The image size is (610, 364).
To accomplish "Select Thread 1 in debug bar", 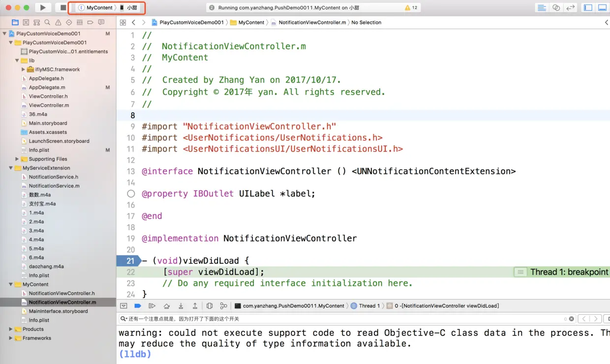I will pos(365,306).
